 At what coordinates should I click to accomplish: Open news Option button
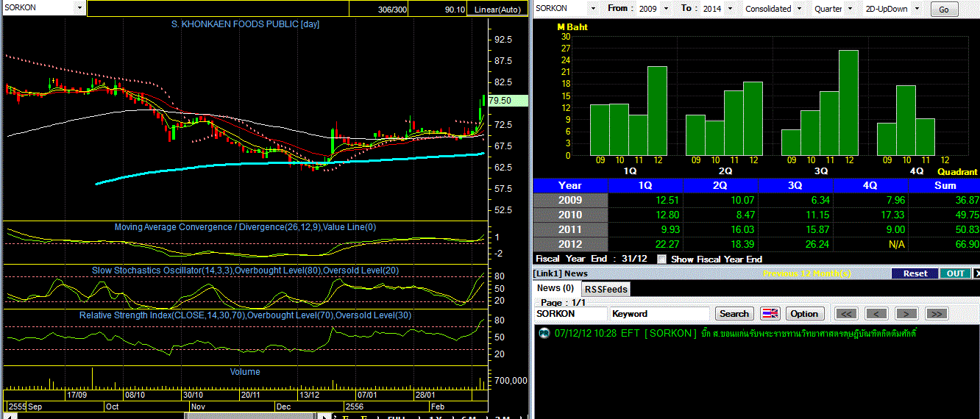point(804,313)
